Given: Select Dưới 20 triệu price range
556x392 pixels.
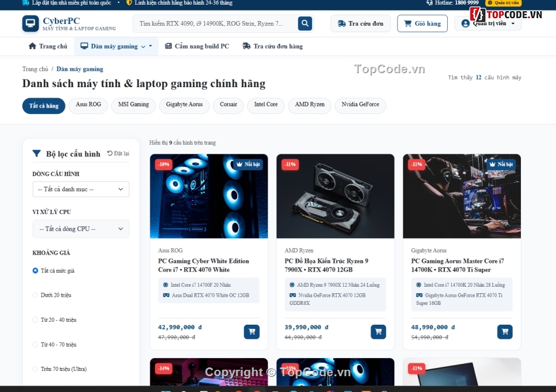Looking at the screenshot, I should [x=35, y=295].
